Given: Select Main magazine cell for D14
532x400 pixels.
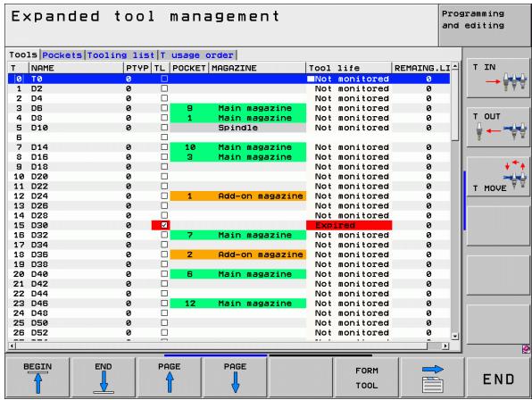Looking at the screenshot, I should click(x=257, y=147).
